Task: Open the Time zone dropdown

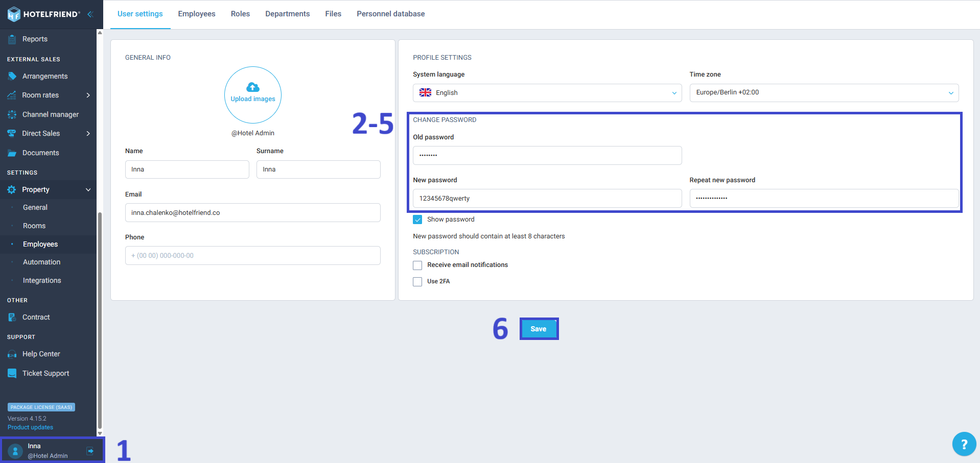Action: coord(824,93)
